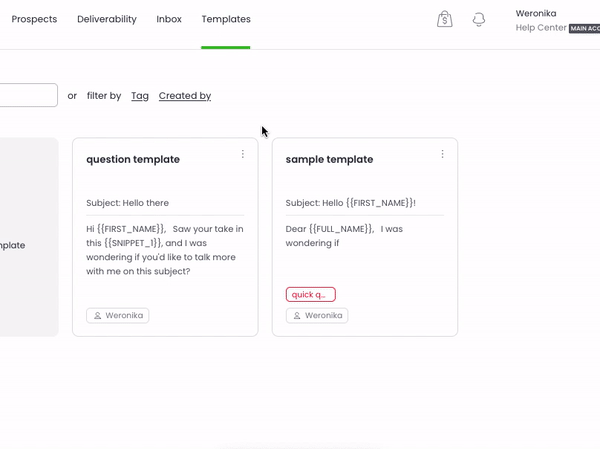600x449 pixels.
Task: Click the Help Center link
Action: 540,28
